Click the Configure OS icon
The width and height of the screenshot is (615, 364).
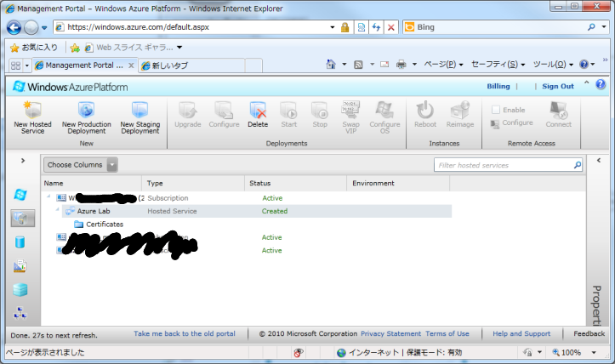coord(384,111)
